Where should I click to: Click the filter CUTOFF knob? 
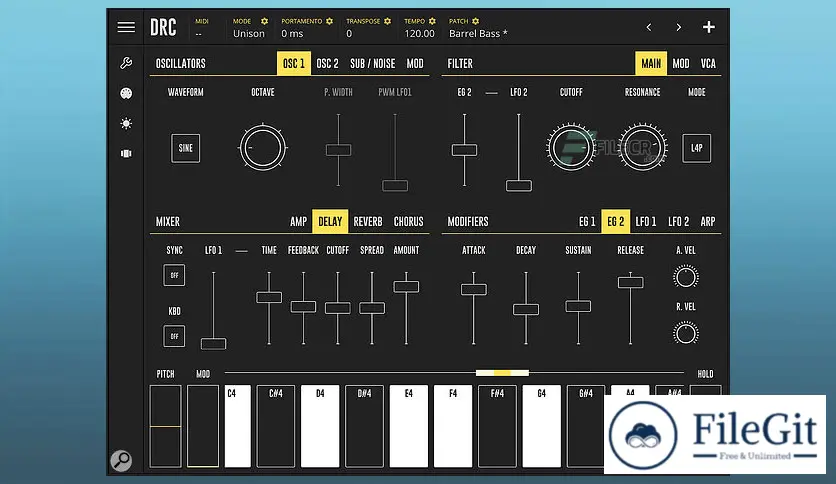571,148
